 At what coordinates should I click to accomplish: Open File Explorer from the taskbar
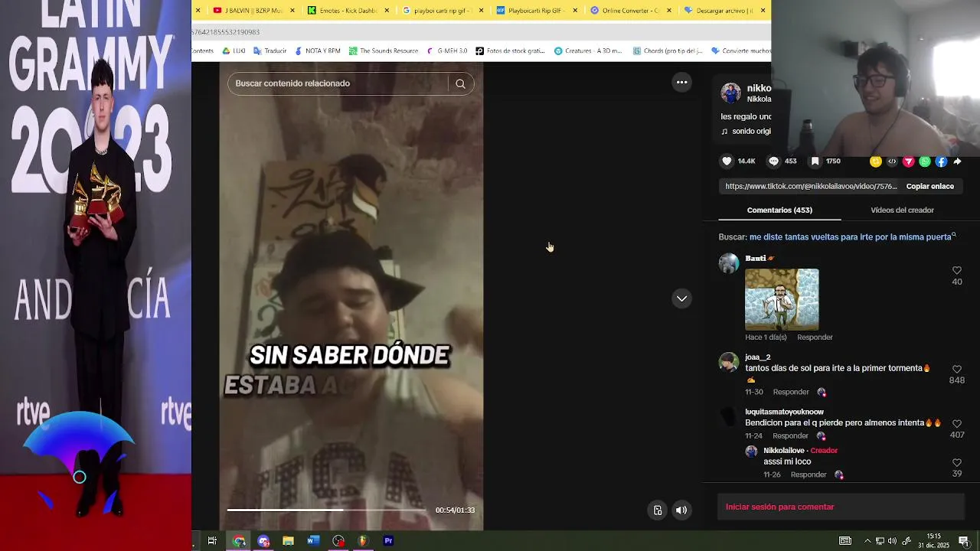(x=288, y=541)
